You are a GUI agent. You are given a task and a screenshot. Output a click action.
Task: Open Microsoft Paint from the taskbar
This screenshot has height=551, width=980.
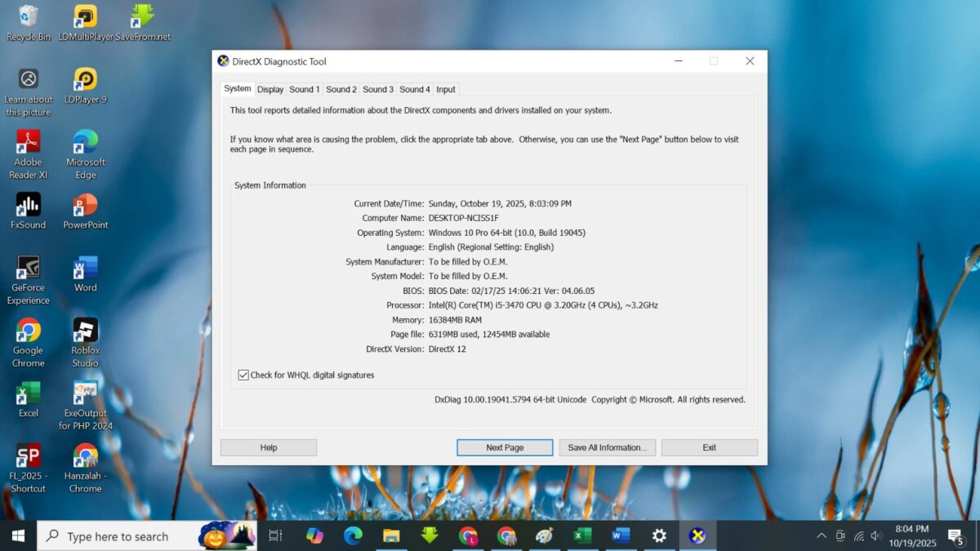pyautogui.click(x=545, y=535)
